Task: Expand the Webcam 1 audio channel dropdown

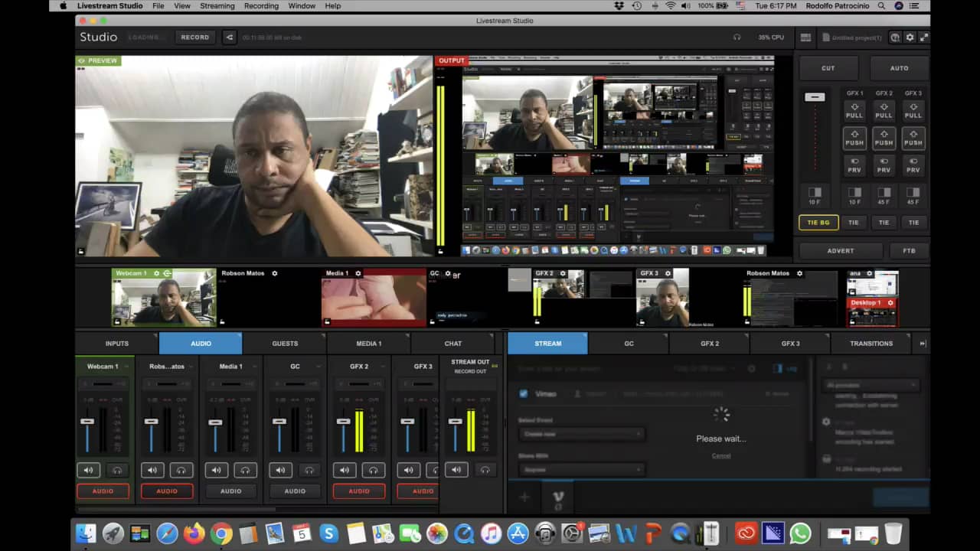Action: pyautogui.click(x=127, y=367)
